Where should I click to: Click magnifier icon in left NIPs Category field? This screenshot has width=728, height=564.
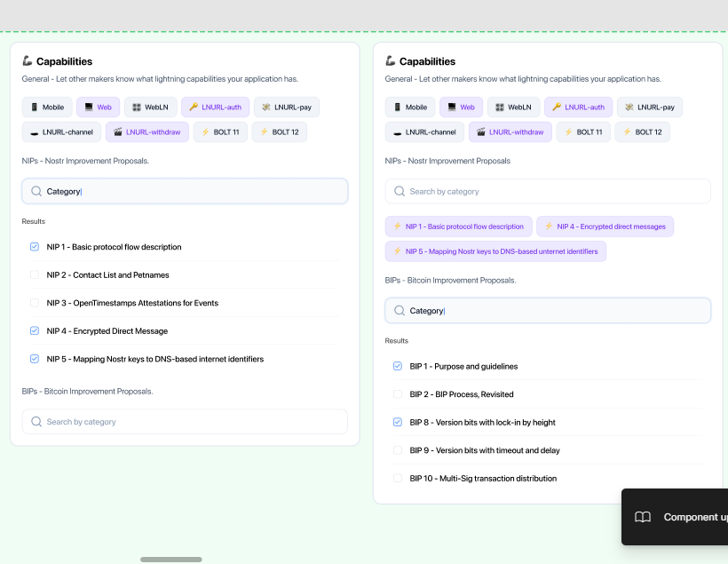(36, 192)
